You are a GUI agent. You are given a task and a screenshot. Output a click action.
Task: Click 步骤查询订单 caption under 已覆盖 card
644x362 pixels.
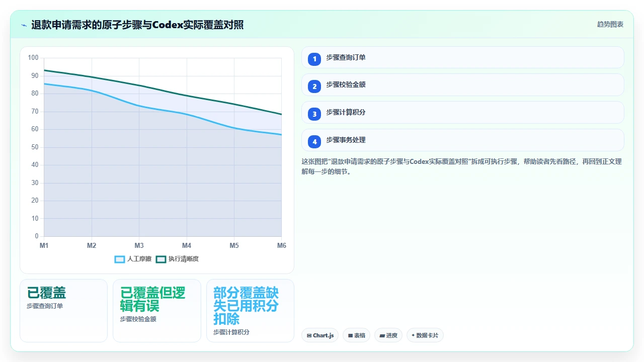coord(45,306)
